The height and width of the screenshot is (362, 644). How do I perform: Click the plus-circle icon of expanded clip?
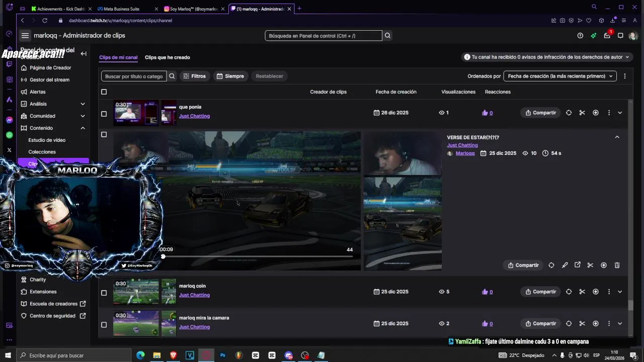click(x=604, y=265)
